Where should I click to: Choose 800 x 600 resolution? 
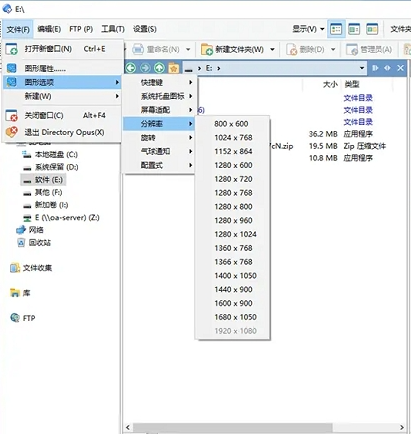pos(232,124)
